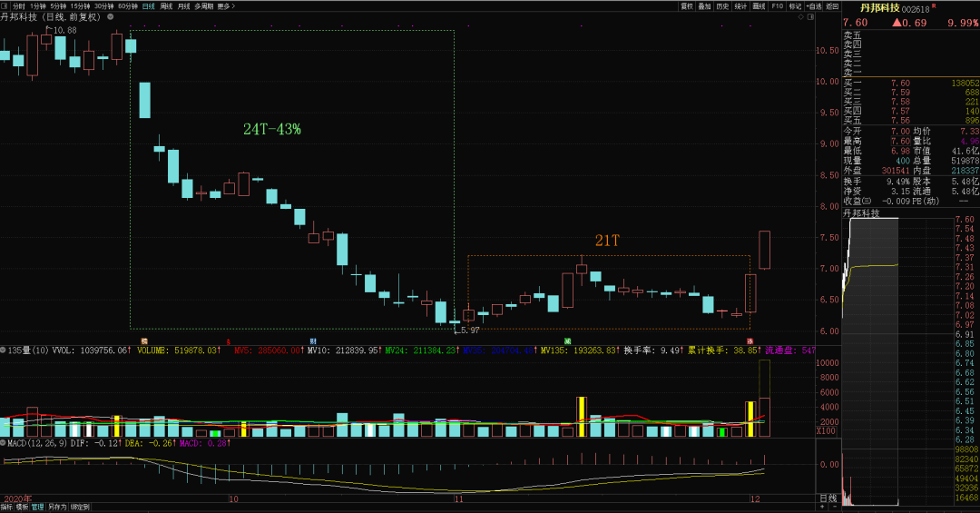Click the 返回 back button
The image size is (980, 513).
click(x=832, y=5)
